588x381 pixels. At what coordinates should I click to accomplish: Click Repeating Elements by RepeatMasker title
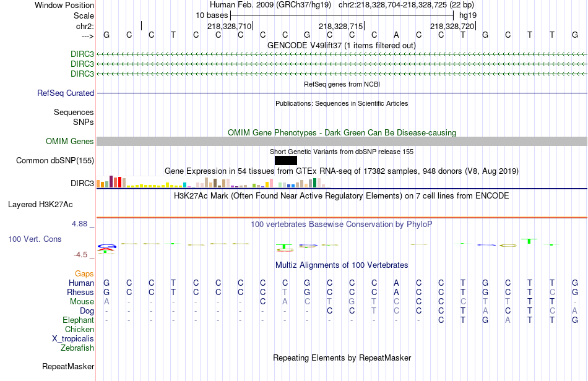342,358
